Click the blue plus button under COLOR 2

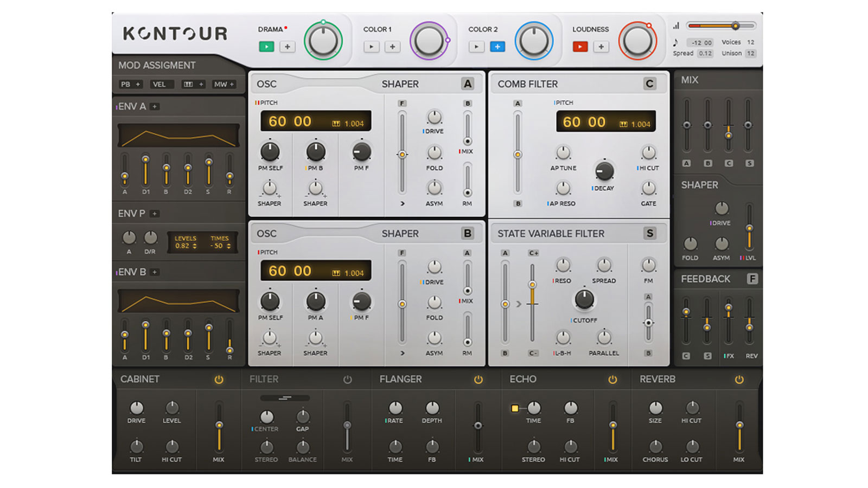(x=497, y=47)
